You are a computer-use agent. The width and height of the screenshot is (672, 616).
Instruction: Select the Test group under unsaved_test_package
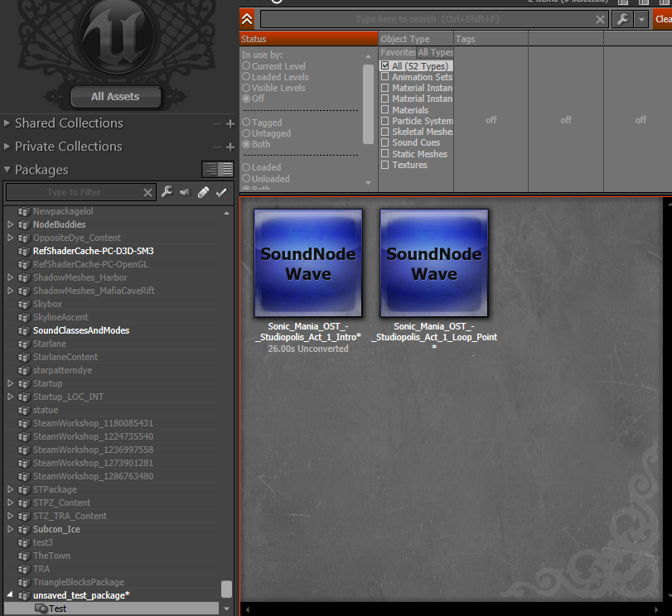(x=111, y=609)
